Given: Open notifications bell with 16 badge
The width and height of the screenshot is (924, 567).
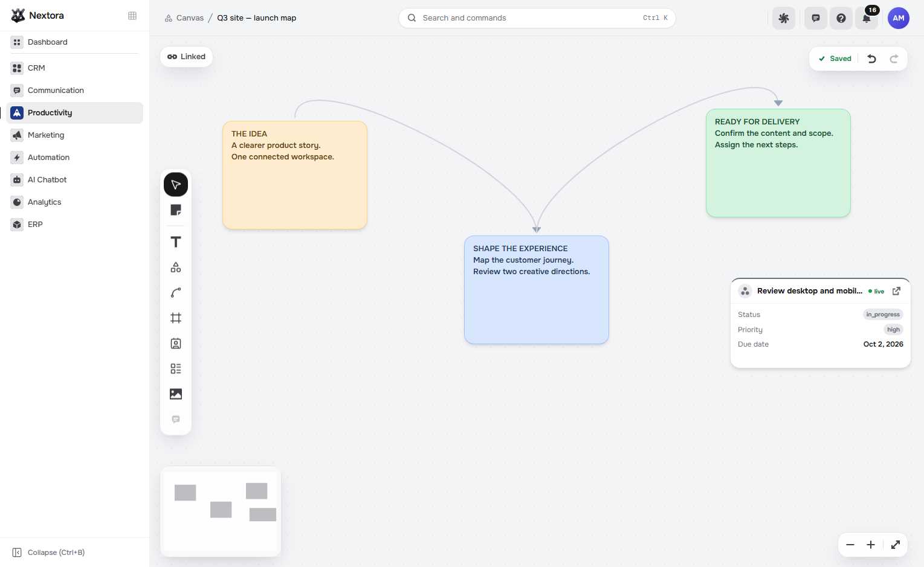Looking at the screenshot, I should pyautogui.click(x=867, y=18).
